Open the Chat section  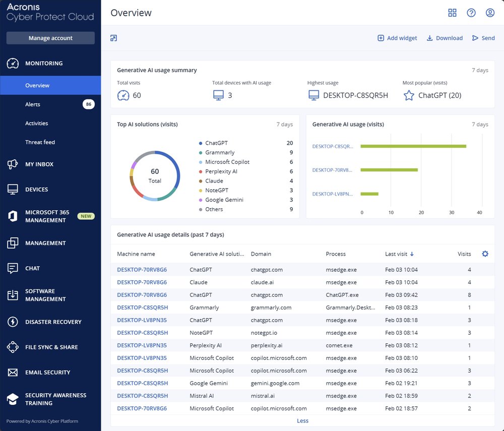coord(33,268)
